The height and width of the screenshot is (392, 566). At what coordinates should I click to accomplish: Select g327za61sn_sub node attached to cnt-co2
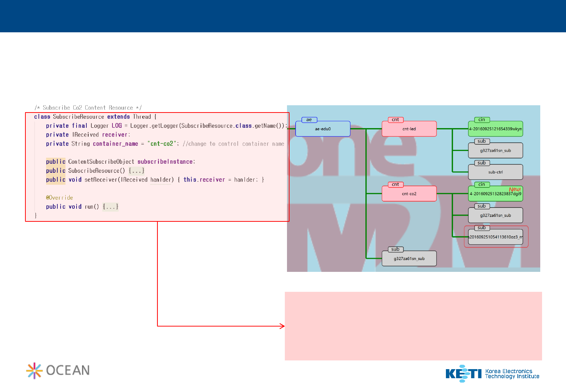[496, 215]
